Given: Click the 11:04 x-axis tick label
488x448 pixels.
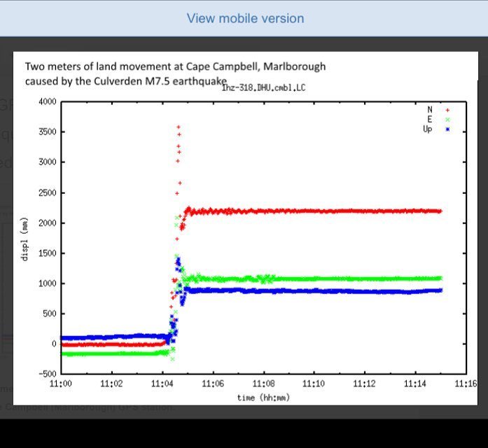Looking at the screenshot, I should pyautogui.click(x=162, y=384).
